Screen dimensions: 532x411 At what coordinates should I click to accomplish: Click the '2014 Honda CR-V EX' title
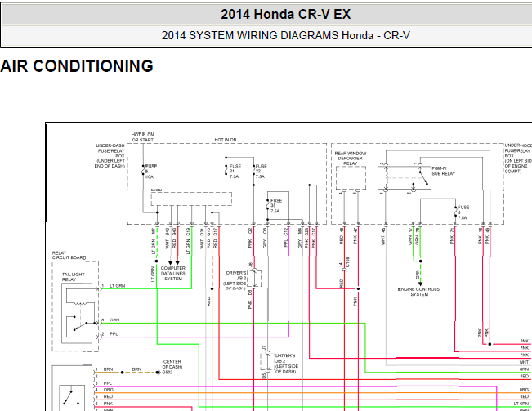tap(286, 14)
